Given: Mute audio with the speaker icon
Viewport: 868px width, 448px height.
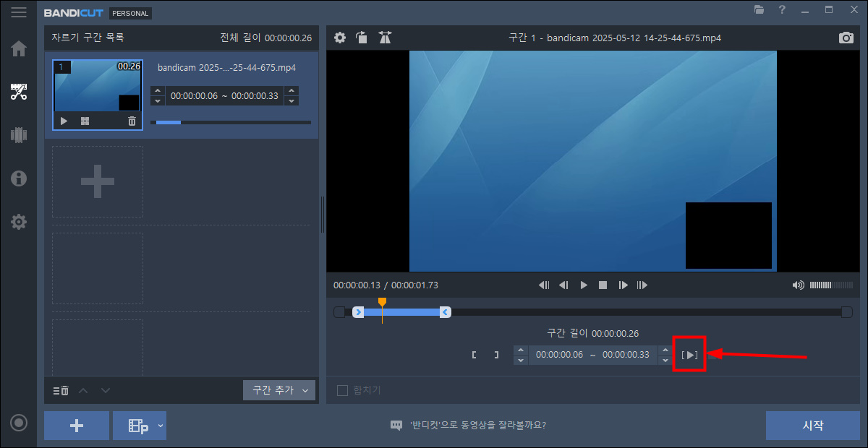Looking at the screenshot, I should pos(799,285).
